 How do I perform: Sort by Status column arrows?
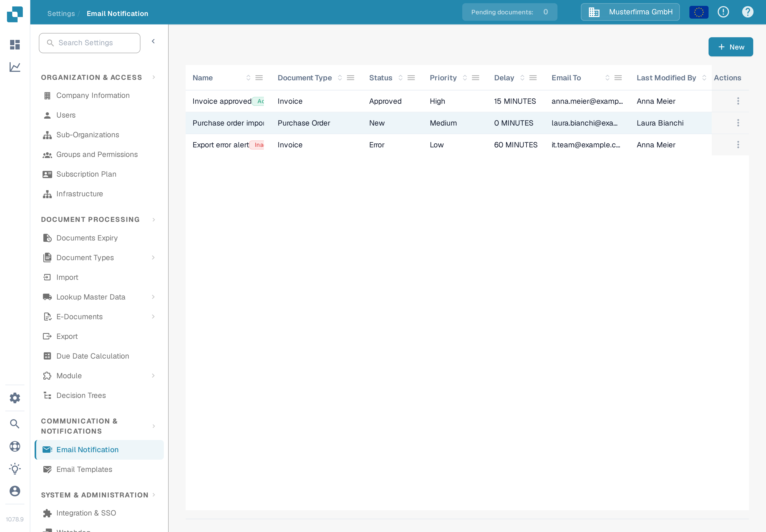(400, 78)
